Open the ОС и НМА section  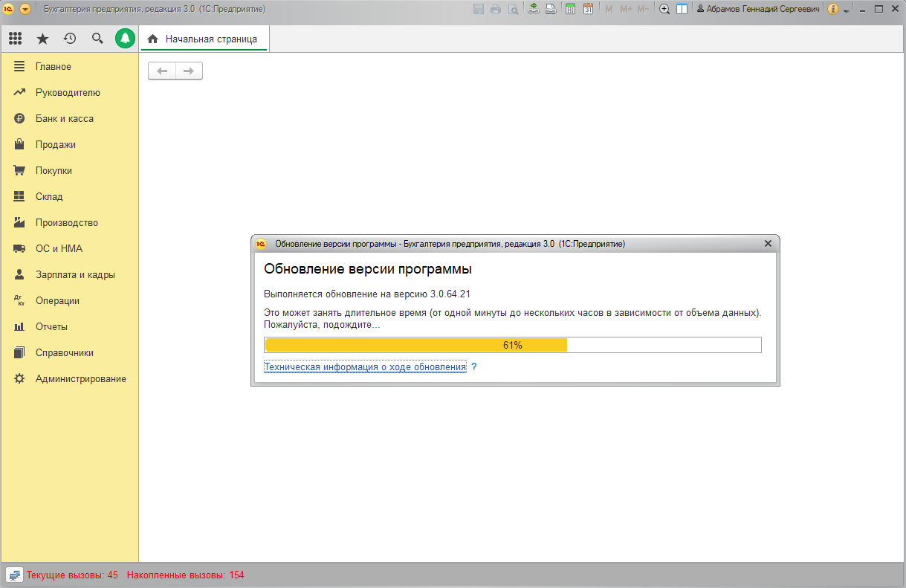point(70,249)
